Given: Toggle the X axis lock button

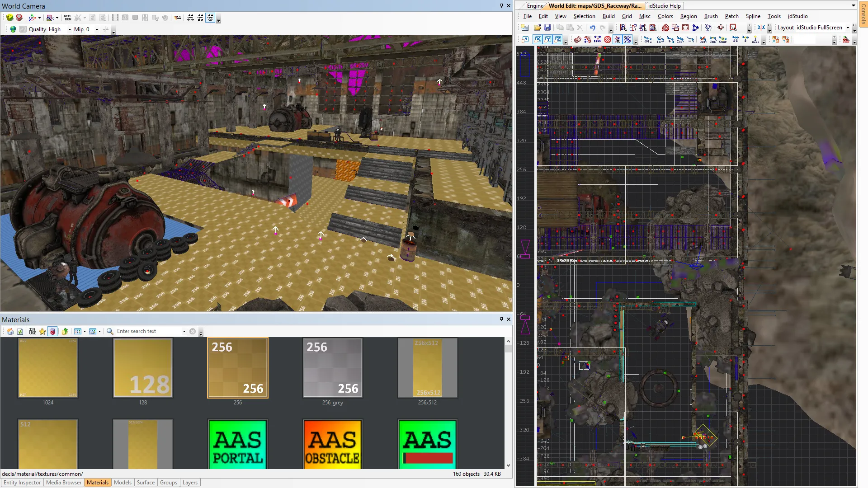Looking at the screenshot, I should coord(538,39).
